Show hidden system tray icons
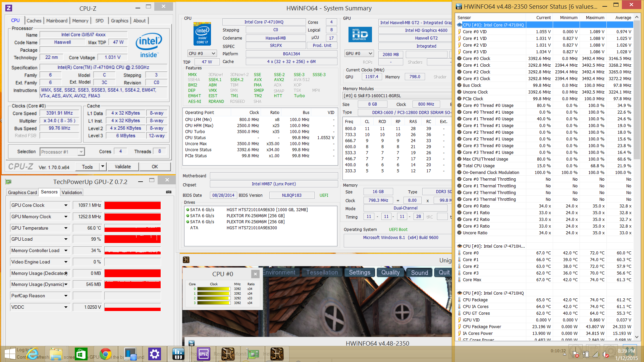The width and height of the screenshot is (644, 362). pos(564,354)
